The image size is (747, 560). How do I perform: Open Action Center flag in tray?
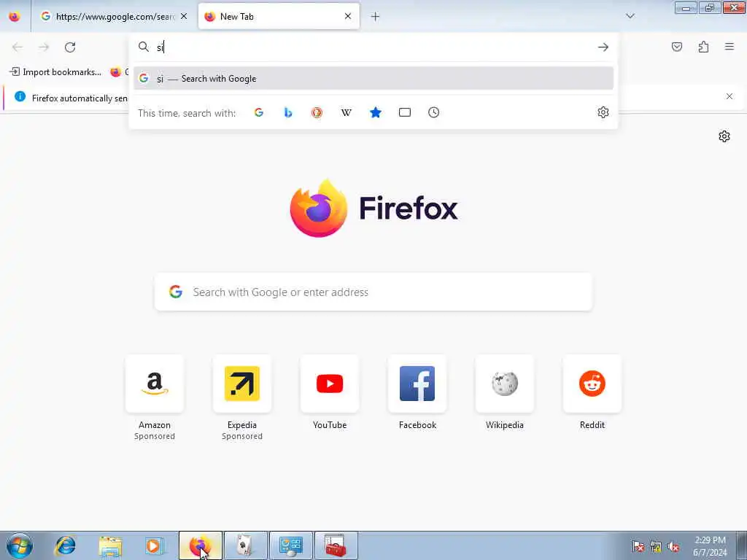coord(638,547)
